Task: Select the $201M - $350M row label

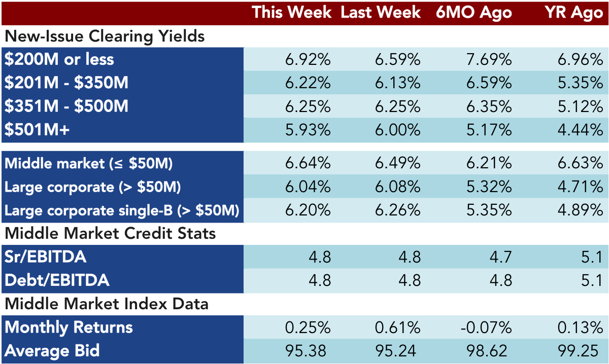Action: click(66, 83)
